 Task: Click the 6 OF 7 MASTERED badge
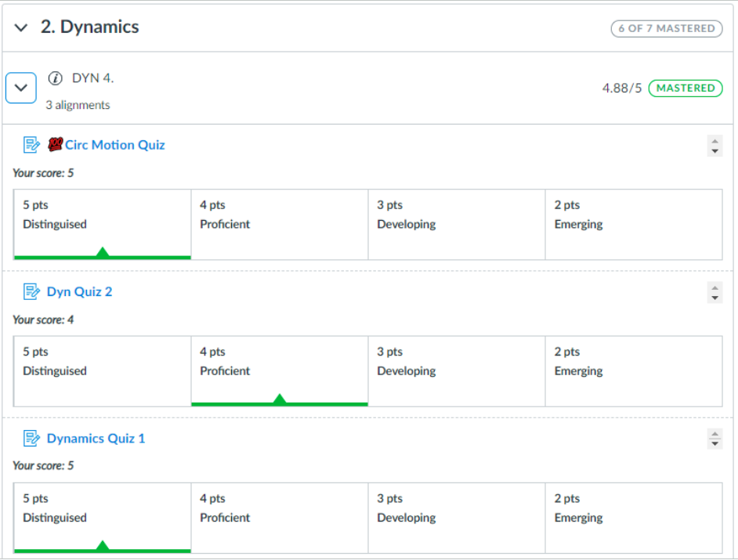point(666,29)
